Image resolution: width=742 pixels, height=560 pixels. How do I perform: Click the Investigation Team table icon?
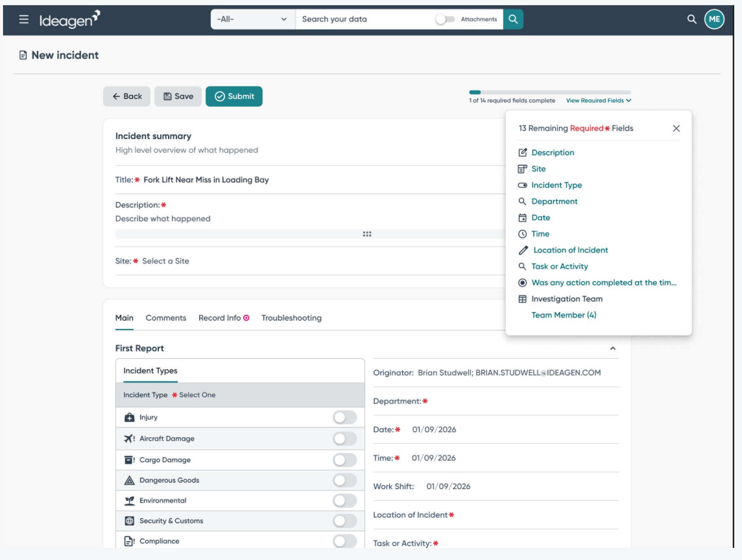pyautogui.click(x=523, y=299)
